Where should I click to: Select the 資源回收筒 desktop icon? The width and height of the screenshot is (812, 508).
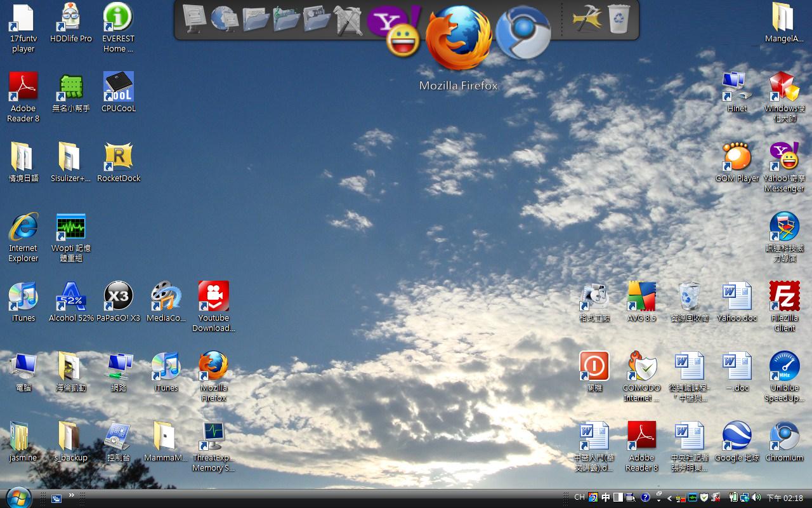[690, 302]
